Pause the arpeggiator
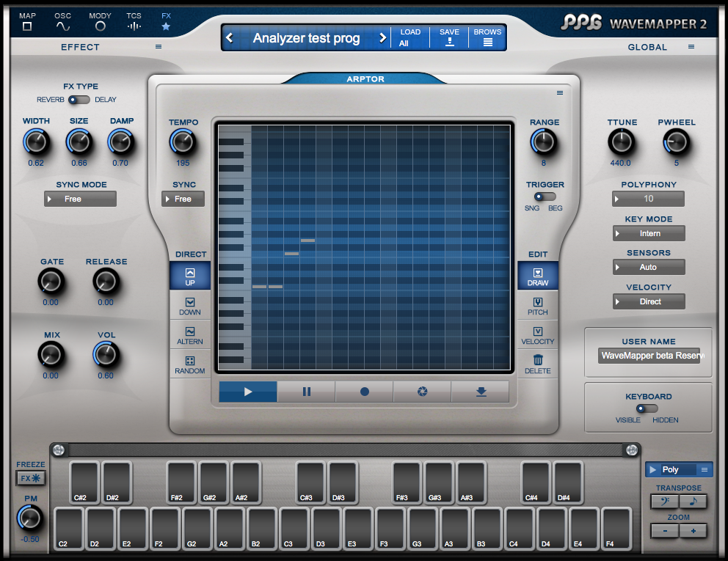Viewport: 728px width, 561px height. pos(307,392)
